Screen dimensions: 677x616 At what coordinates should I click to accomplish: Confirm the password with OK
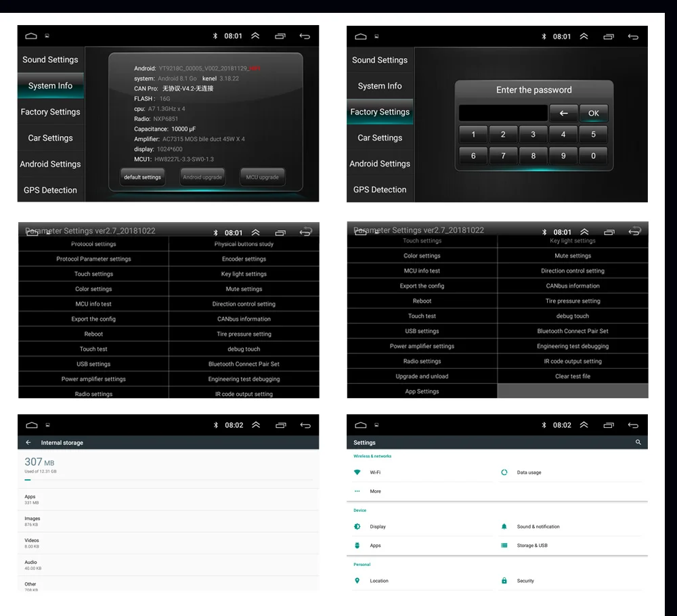pyautogui.click(x=594, y=113)
